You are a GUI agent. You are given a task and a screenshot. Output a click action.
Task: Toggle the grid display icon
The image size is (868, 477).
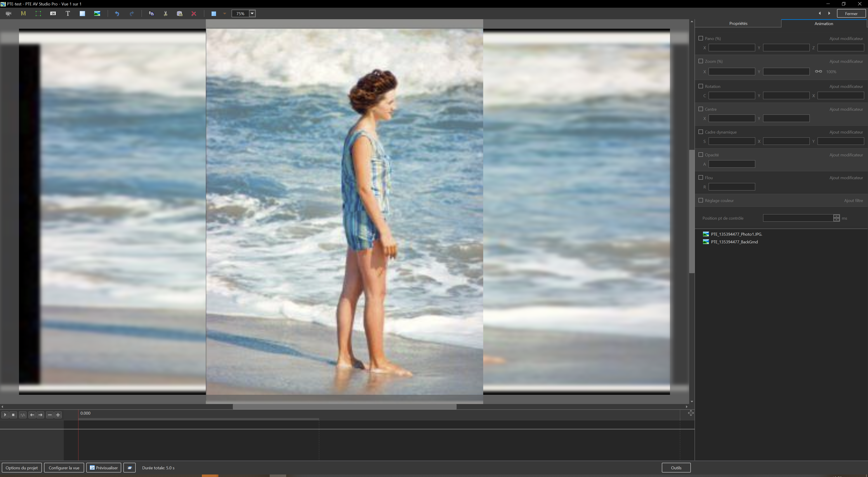[214, 14]
